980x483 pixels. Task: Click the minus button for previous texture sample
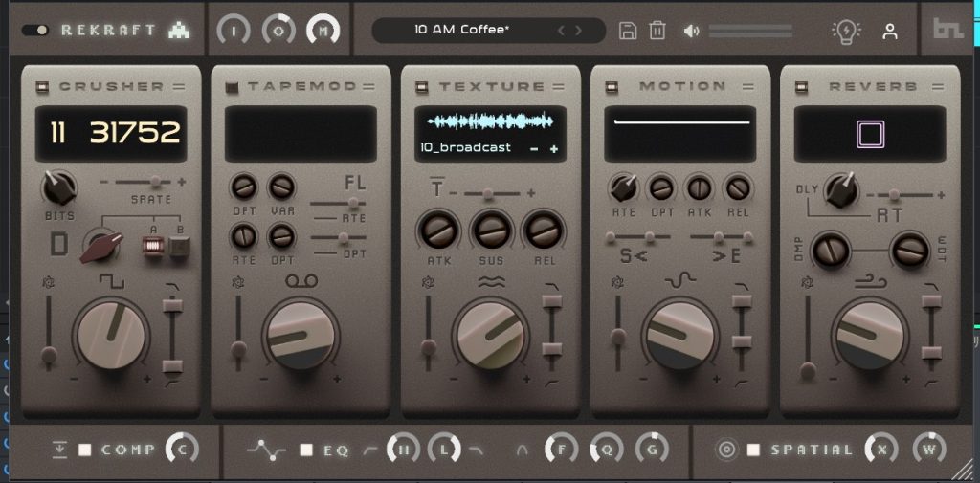pos(534,149)
